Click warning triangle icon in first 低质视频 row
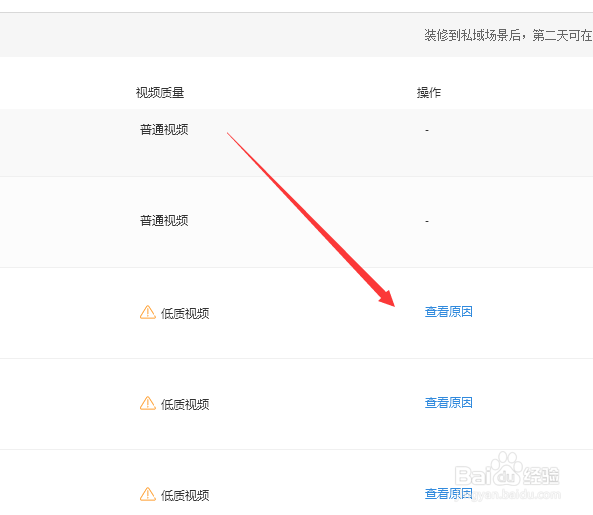Image resolution: width=593 pixels, height=515 pixels. pos(147,312)
